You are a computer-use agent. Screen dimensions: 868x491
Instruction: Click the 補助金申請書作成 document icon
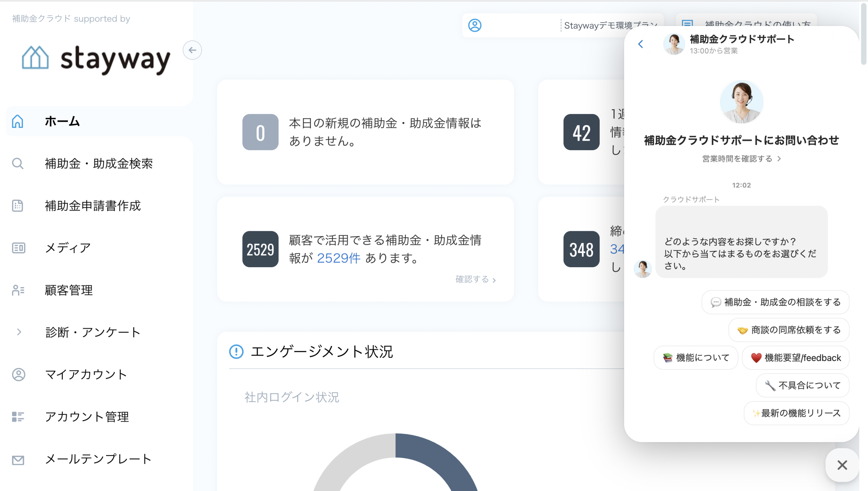point(18,205)
